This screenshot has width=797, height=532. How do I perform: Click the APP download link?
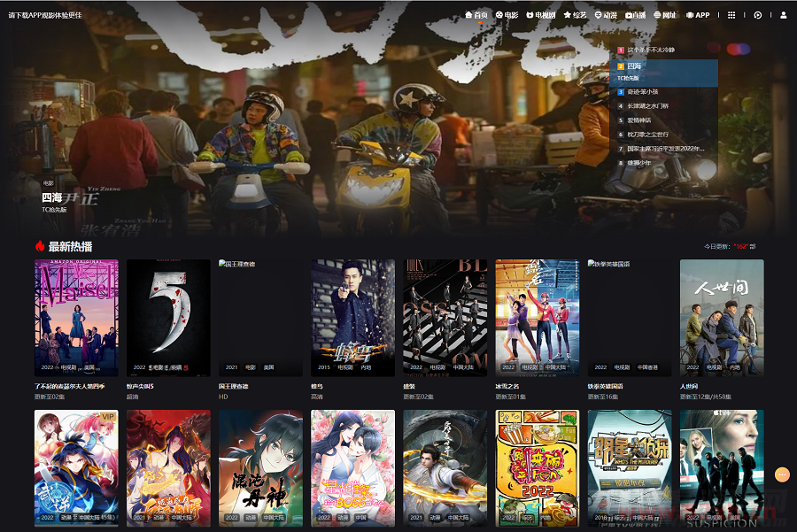[698, 15]
